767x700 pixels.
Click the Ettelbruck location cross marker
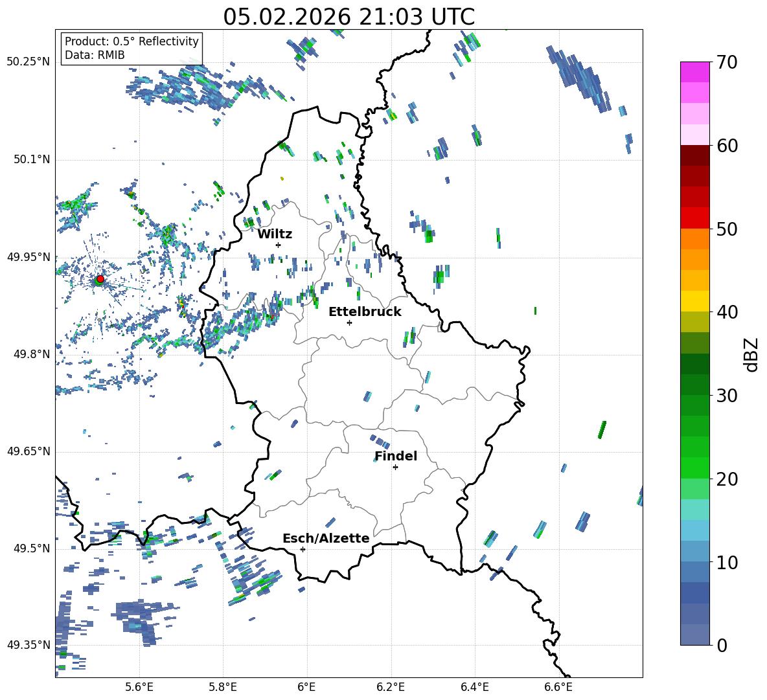(x=349, y=322)
